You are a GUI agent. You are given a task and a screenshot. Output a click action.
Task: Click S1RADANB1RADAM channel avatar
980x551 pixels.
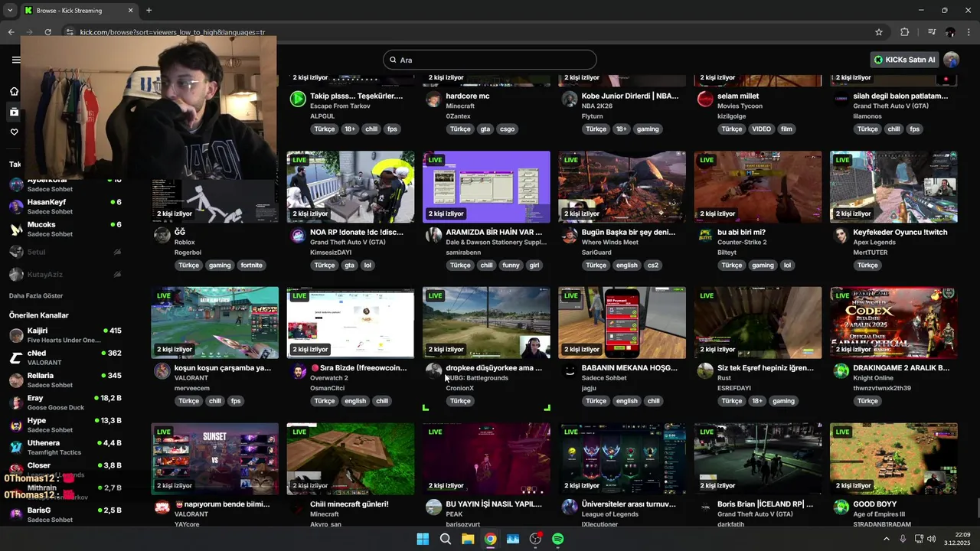pos(841,507)
